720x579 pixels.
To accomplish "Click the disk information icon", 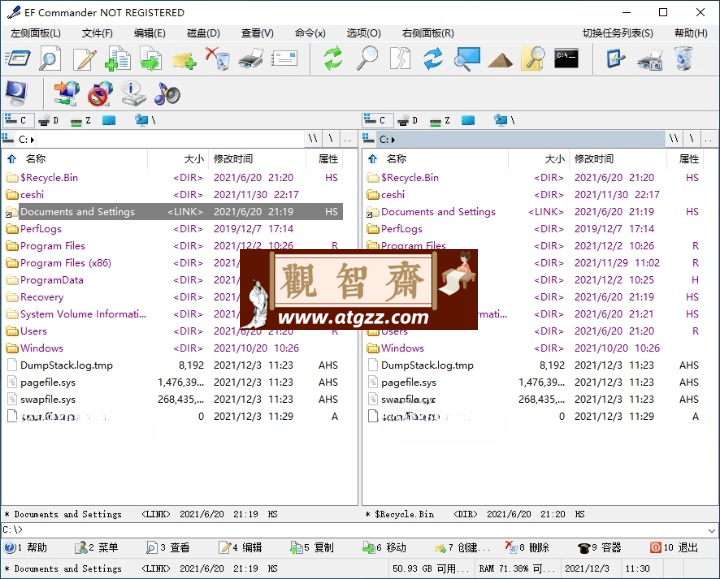I will click(134, 93).
